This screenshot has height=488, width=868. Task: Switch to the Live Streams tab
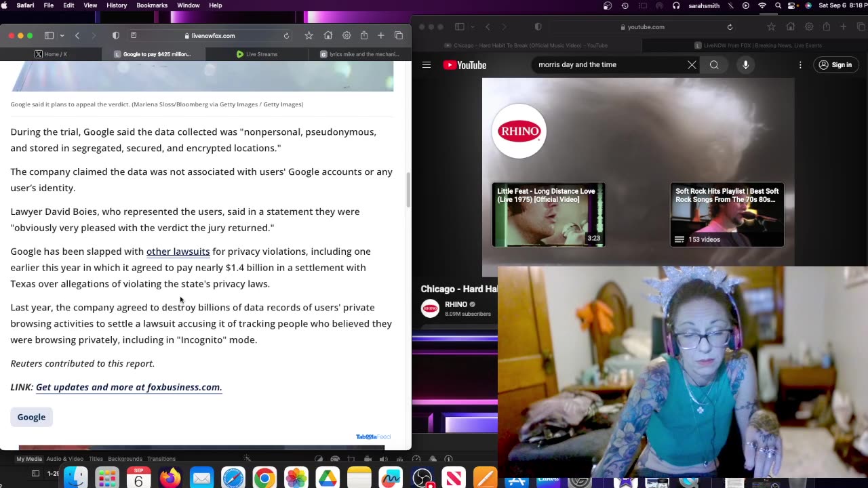[256, 54]
